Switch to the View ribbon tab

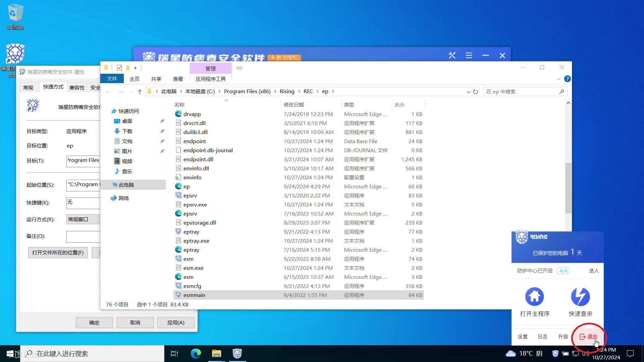tap(178, 79)
